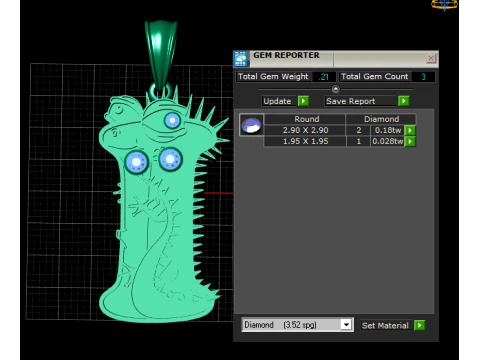The image size is (480, 360).
Task: Click the green arrow beside Set Material
Action: 419,325
